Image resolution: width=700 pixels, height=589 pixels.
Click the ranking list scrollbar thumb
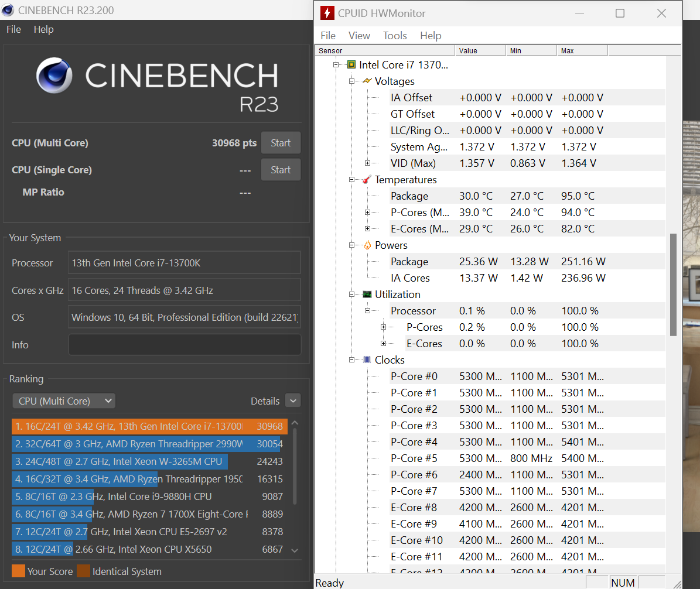[x=295, y=466]
